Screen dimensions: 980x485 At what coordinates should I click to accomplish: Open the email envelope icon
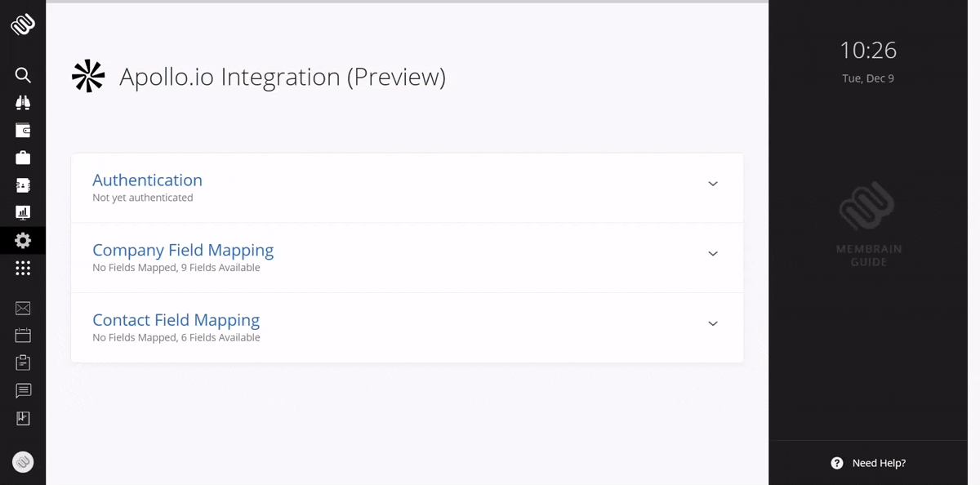pos(23,309)
